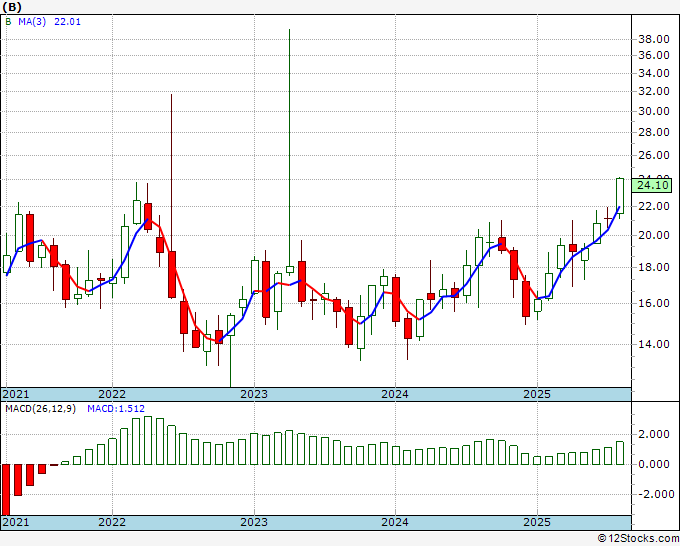
Task: Click the 22.01 moving average value
Action: (x=67, y=22)
